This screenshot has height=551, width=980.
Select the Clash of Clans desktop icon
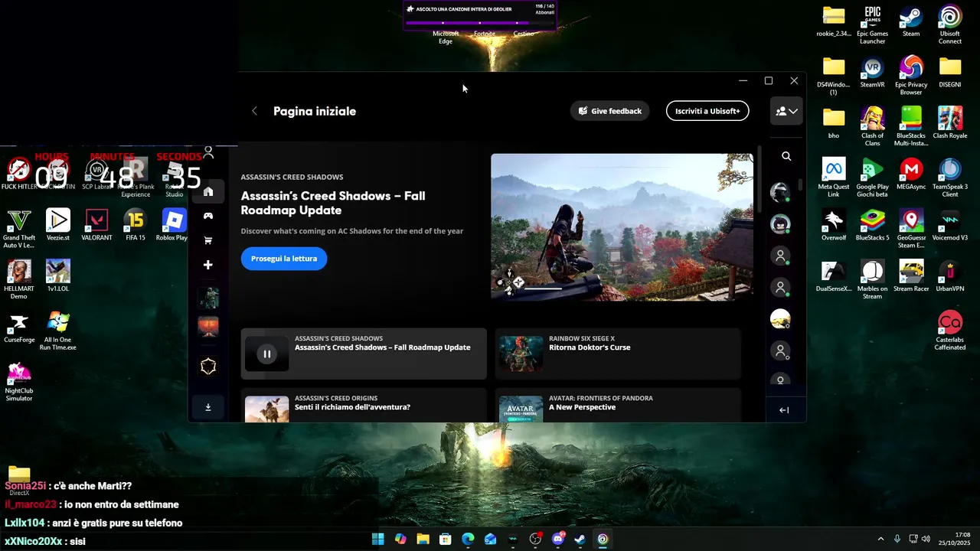click(x=872, y=127)
